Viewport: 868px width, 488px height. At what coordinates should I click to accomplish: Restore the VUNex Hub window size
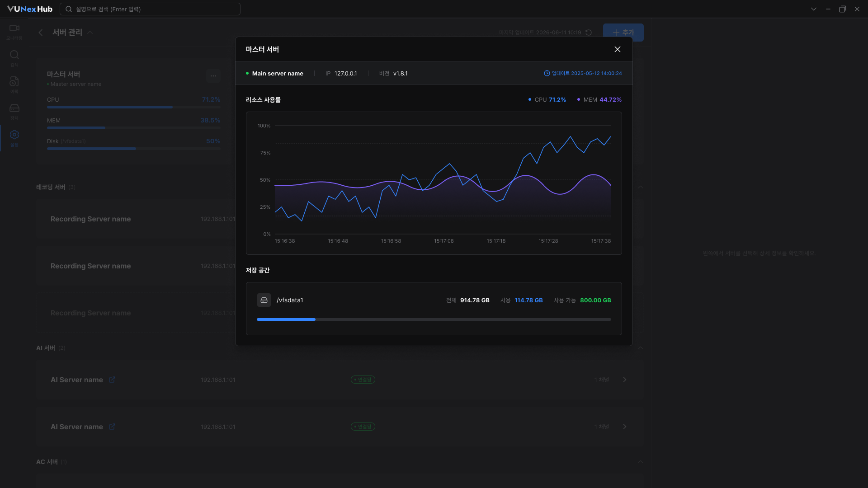pos(843,9)
